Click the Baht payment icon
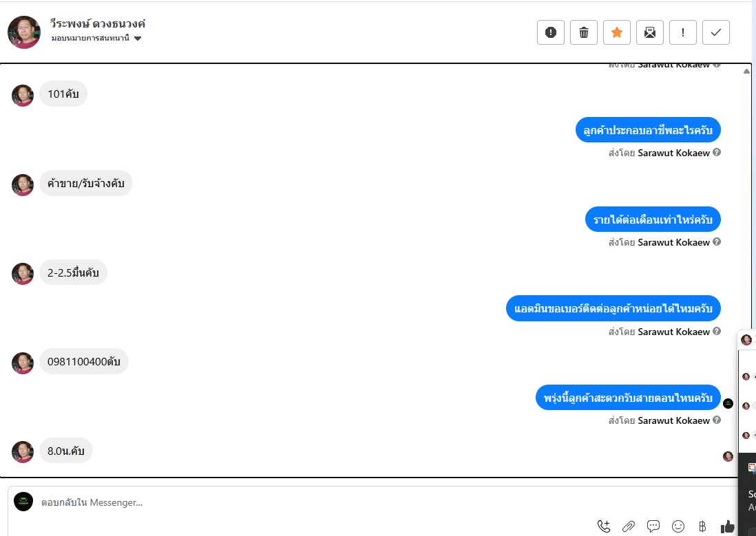The height and width of the screenshot is (536, 756). [x=702, y=526]
